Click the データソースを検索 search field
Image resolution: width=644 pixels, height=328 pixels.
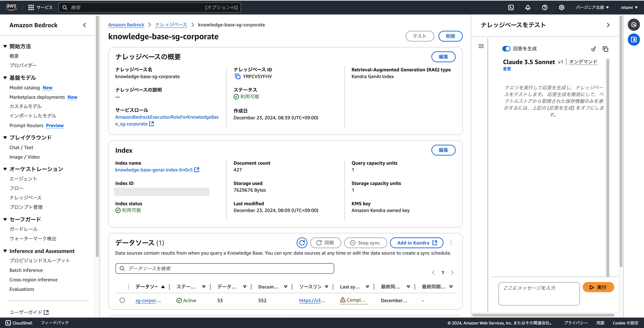click(224, 268)
